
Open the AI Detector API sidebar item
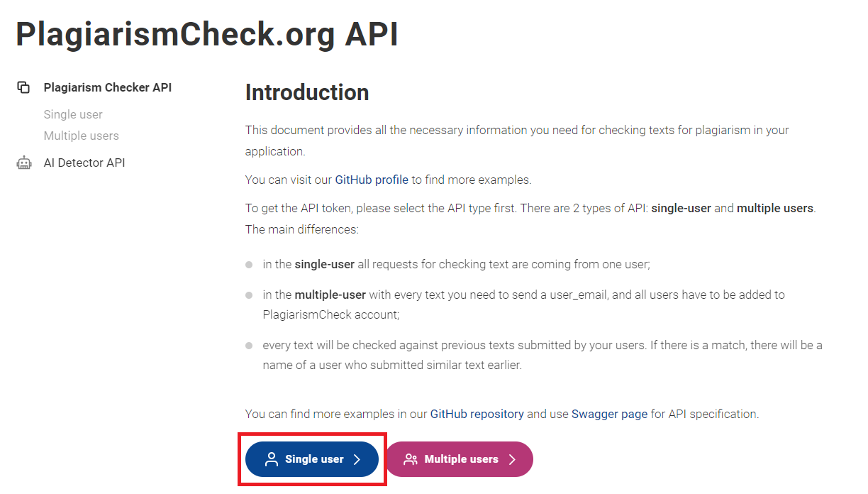click(84, 163)
